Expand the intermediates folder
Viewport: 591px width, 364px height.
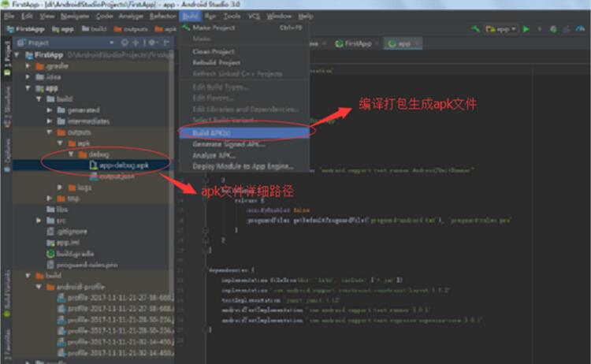[x=50, y=121]
